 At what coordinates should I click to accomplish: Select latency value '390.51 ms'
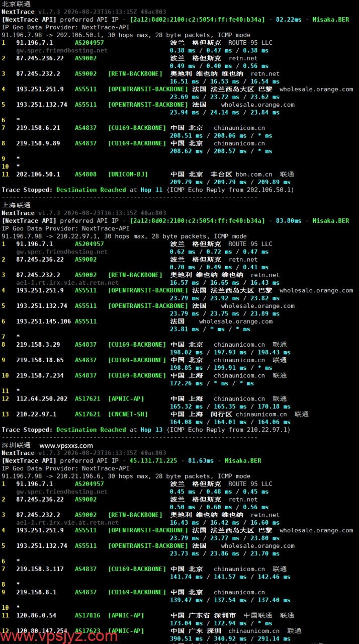[x=187, y=639]
